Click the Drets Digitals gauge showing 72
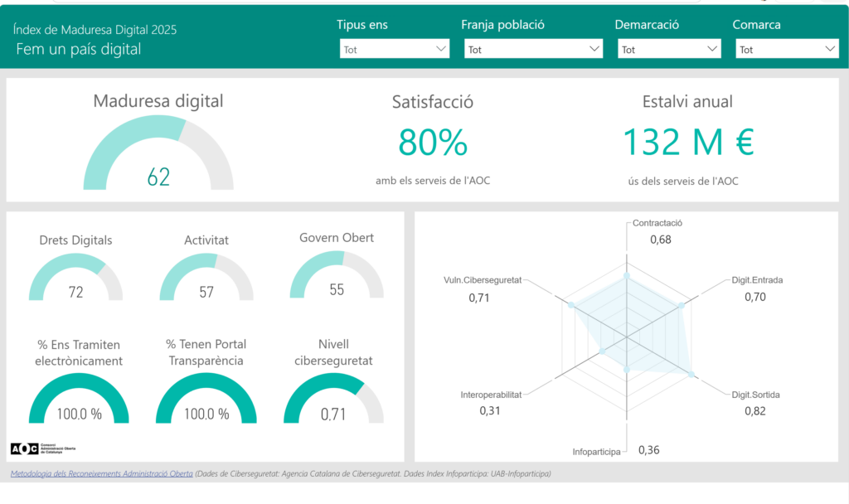849x504 pixels. (x=75, y=277)
